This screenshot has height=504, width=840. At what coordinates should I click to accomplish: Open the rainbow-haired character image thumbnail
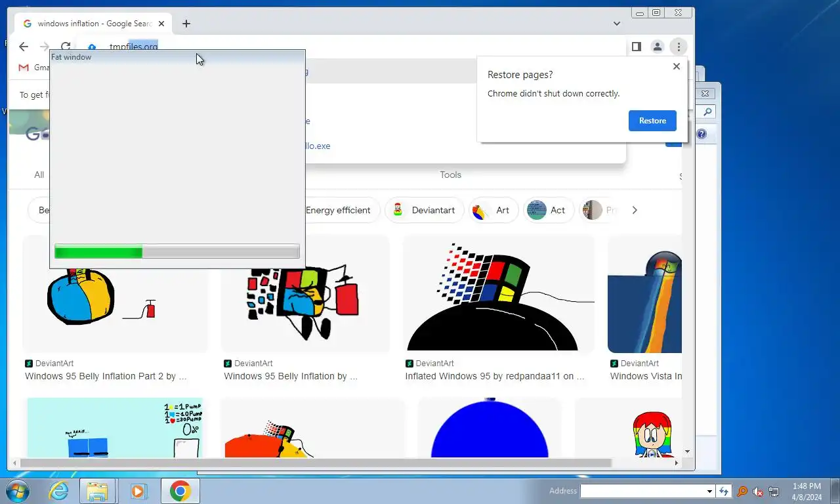click(x=629, y=428)
